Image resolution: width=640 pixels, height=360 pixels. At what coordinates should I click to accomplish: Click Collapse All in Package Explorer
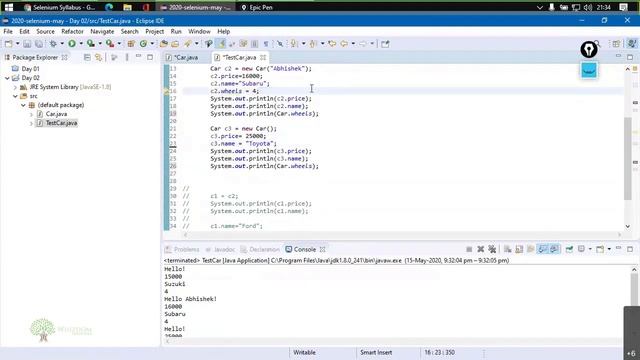87,58
